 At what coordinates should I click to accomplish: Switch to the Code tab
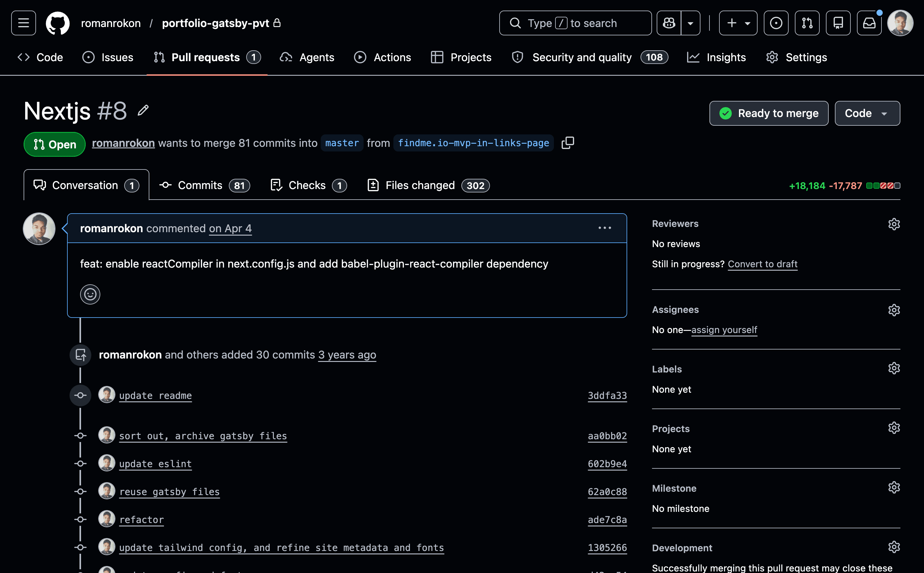tap(40, 57)
